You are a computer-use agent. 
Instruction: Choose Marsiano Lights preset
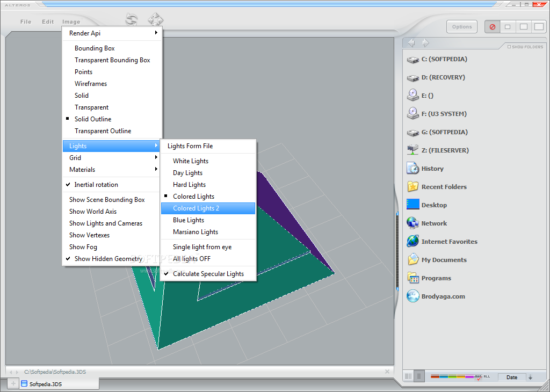(208, 232)
